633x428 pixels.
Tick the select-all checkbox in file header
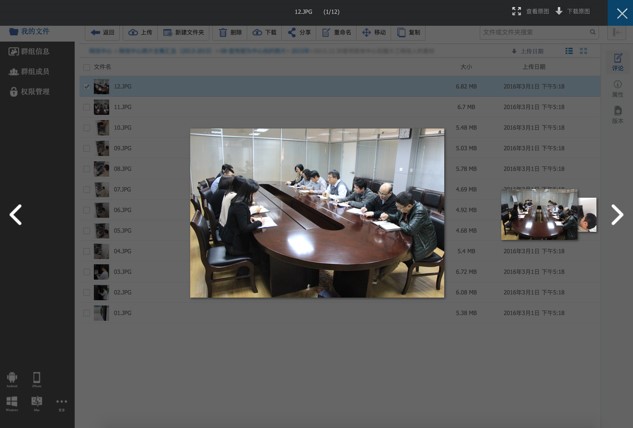pos(86,67)
